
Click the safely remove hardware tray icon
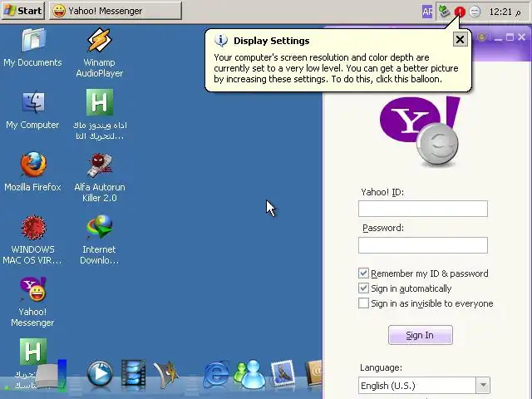[444, 12]
